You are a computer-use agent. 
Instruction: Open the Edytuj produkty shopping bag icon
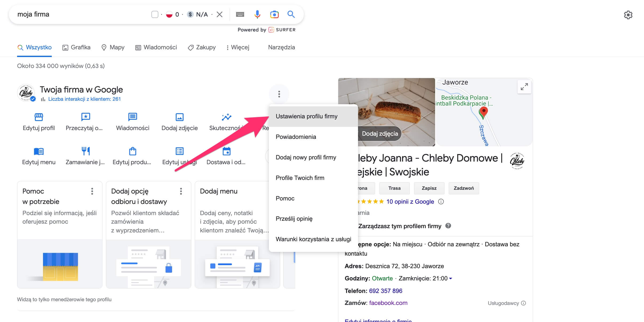pos(133,151)
